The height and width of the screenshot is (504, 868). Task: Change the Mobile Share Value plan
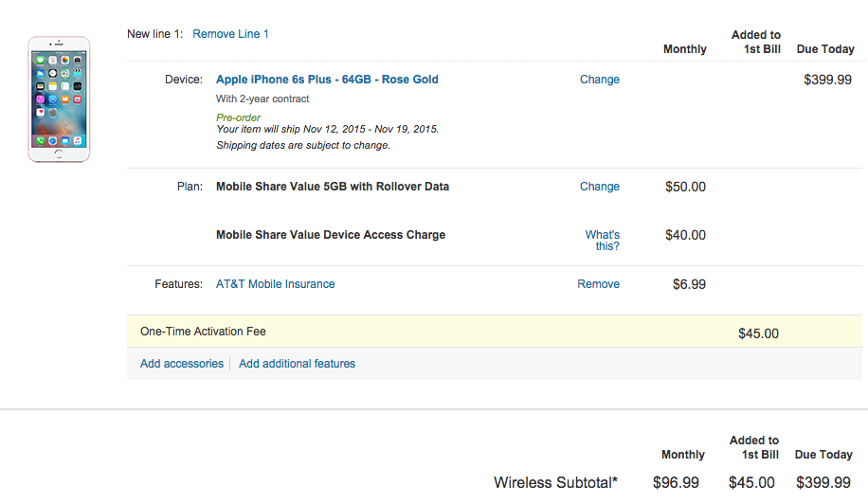point(600,187)
